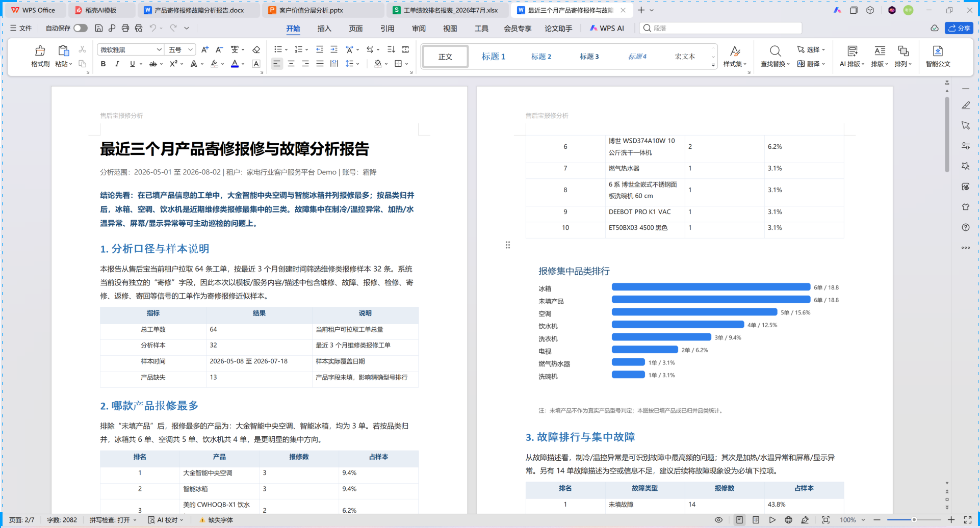Toggle Italic formatting
The image size is (980, 528).
tap(117, 64)
